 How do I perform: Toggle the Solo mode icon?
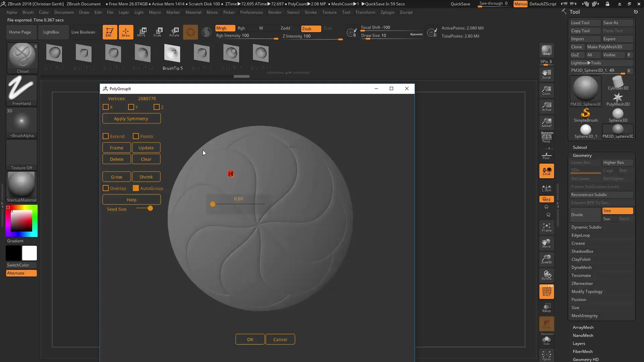pyautogui.click(x=546, y=340)
